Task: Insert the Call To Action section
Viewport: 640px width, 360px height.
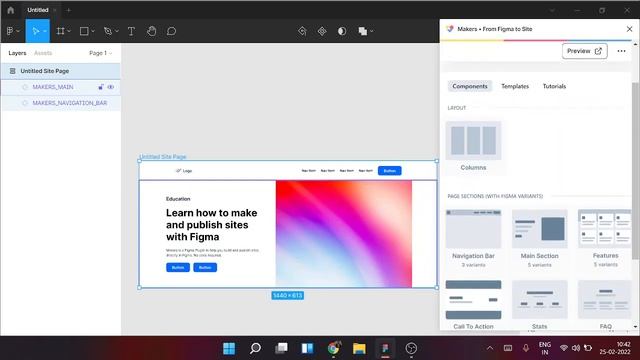Action: [x=473, y=305]
